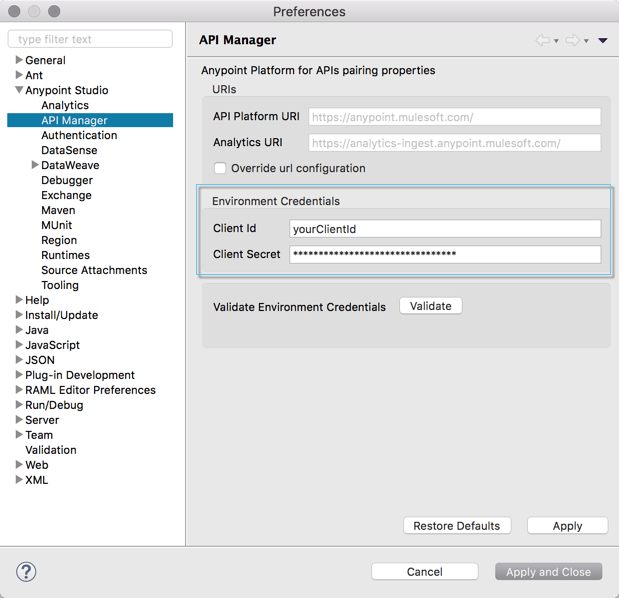
Task: Click the forward navigation arrow icon
Action: 572,40
